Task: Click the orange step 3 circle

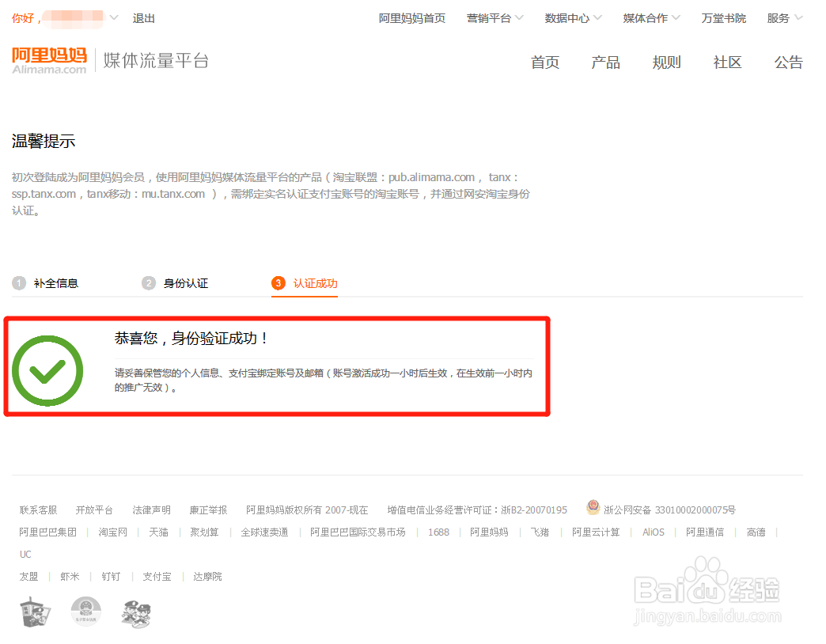Action: pyautogui.click(x=278, y=283)
